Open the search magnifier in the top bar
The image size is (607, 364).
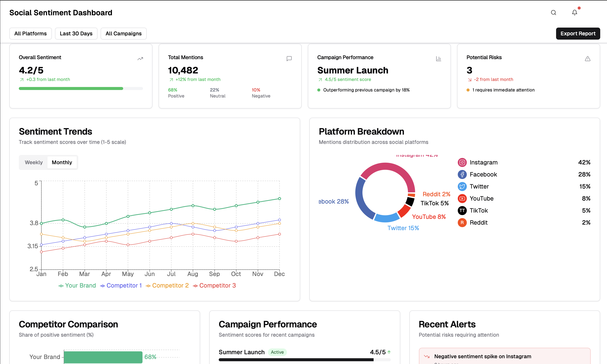coord(554,13)
